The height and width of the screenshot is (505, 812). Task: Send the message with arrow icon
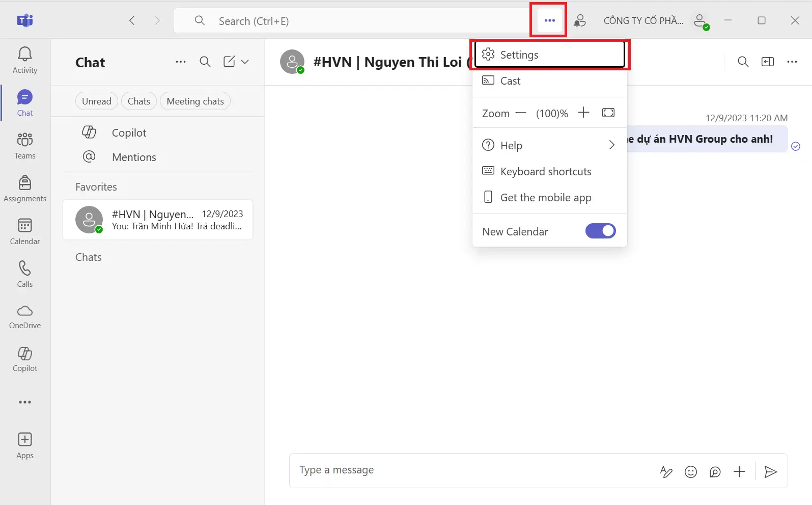click(x=770, y=472)
